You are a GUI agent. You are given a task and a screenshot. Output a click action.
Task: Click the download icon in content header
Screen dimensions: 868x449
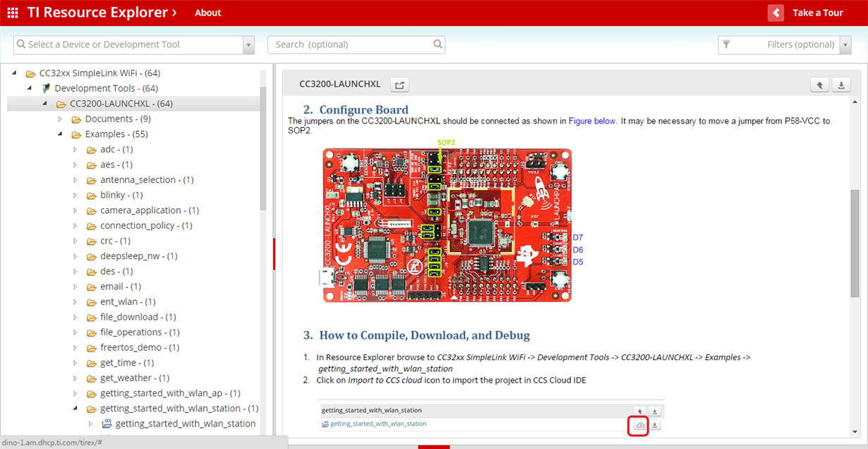840,85
